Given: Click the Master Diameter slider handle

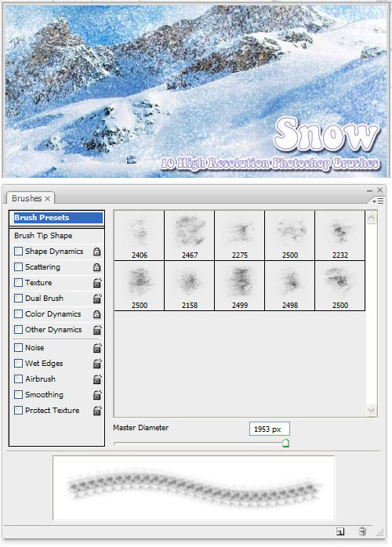Looking at the screenshot, I should 285,443.
